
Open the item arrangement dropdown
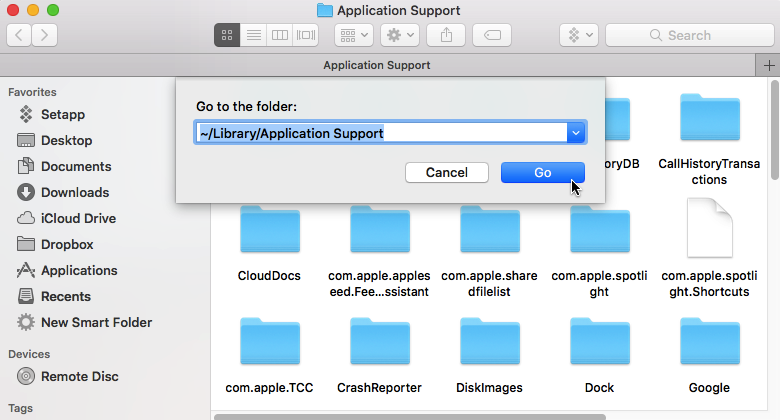pos(354,35)
